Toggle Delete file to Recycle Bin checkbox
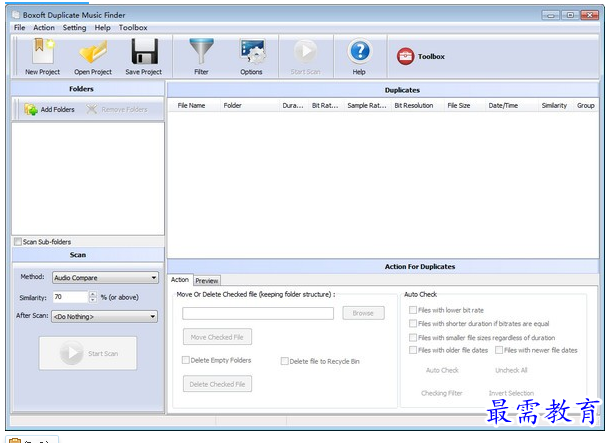 coord(285,361)
